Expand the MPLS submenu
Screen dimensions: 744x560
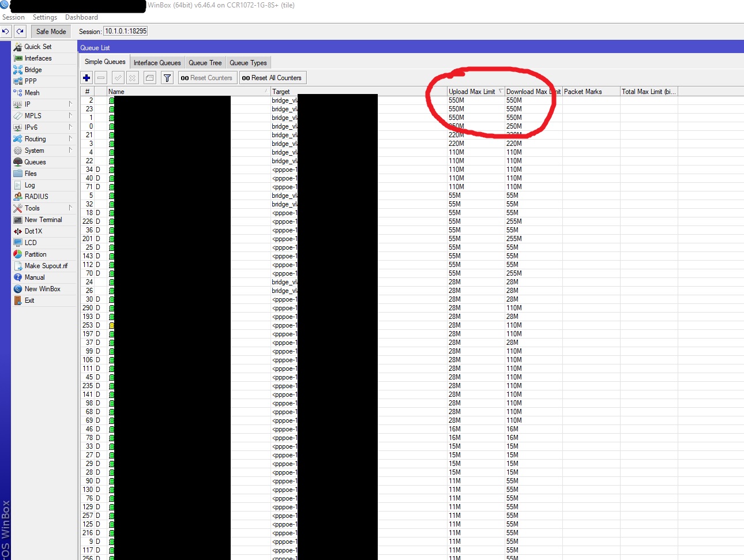point(70,116)
